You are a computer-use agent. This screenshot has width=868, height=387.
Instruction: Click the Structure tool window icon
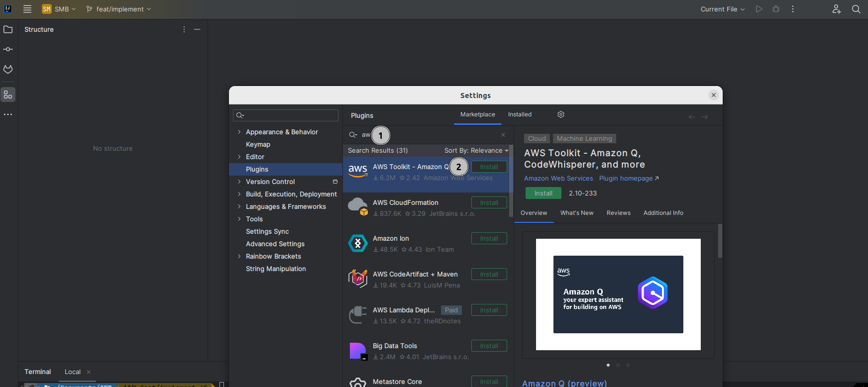[8, 95]
